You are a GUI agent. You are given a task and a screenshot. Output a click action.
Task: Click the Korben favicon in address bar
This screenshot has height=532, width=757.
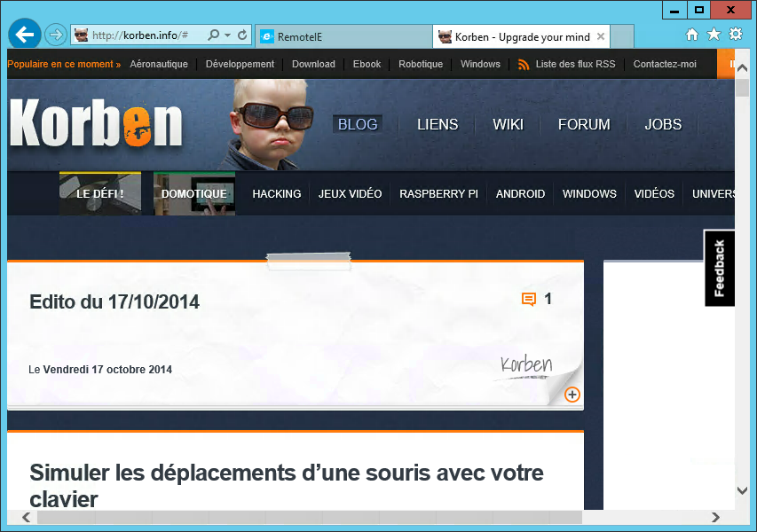click(81, 35)
